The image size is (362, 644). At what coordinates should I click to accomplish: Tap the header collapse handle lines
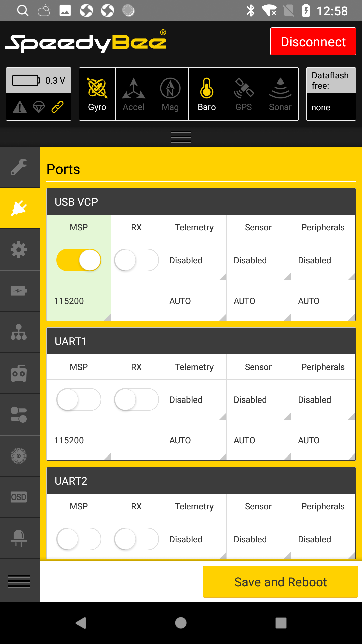(181, 137)
